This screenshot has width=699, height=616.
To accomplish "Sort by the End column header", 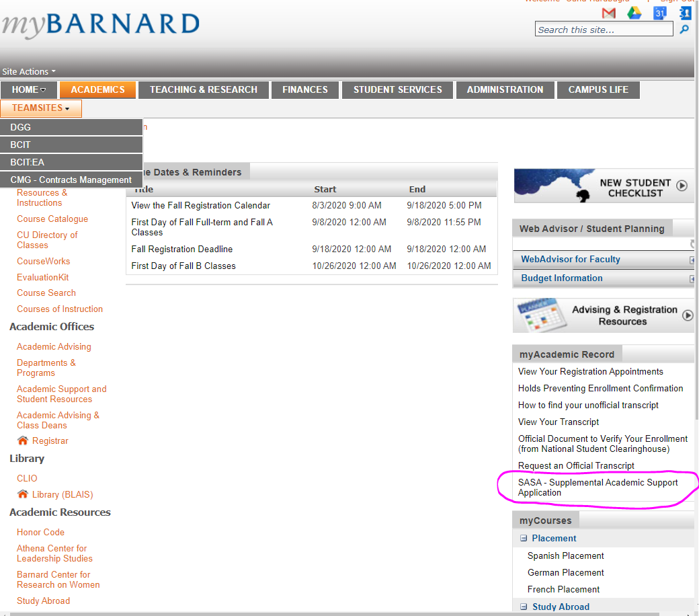I will 417,189.
